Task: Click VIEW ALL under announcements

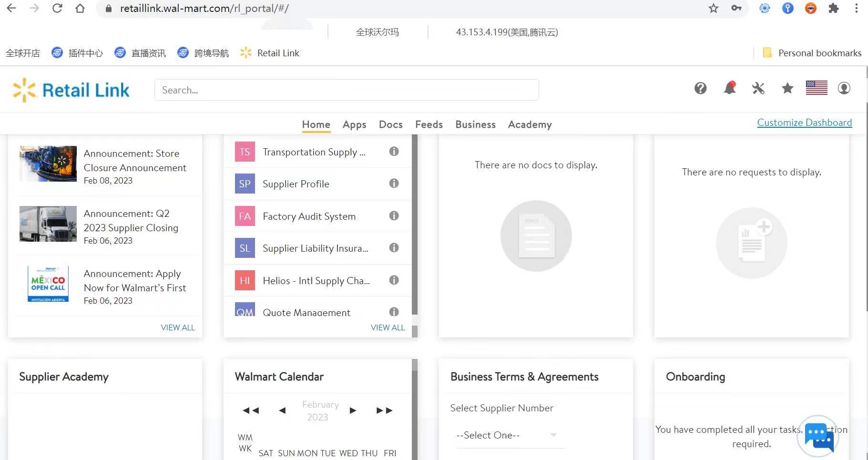Action: point(178,327)
